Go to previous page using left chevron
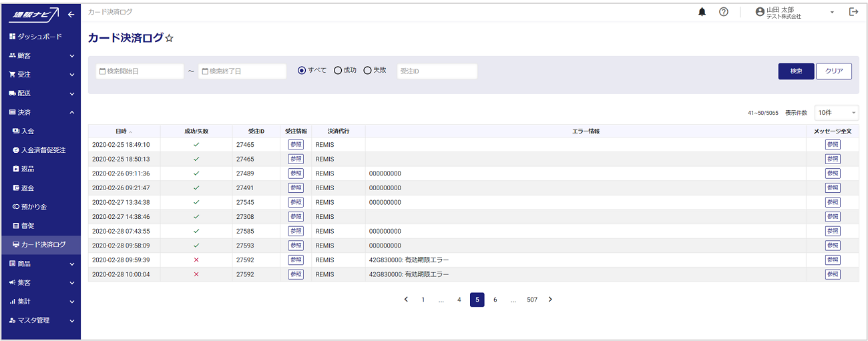This screenshot has width=868, height=341. 405,300
